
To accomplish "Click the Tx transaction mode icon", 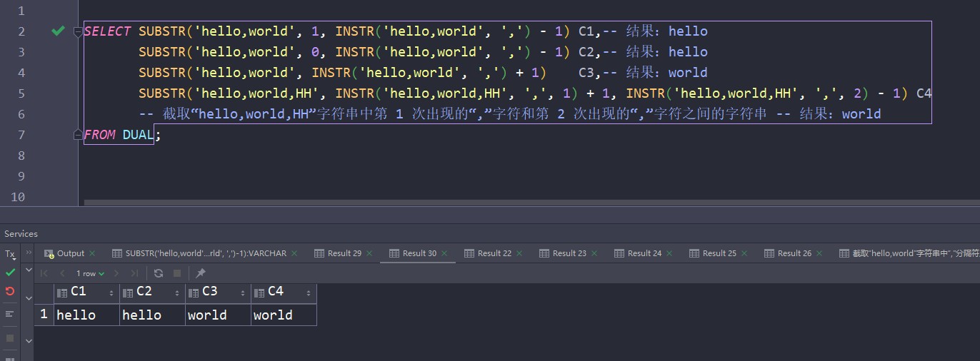I will click(10, 253).
